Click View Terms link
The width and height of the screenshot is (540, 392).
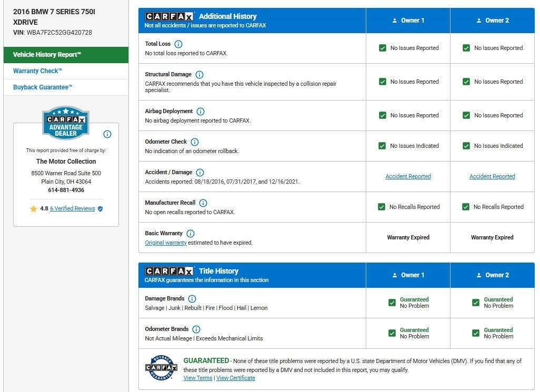198,378
